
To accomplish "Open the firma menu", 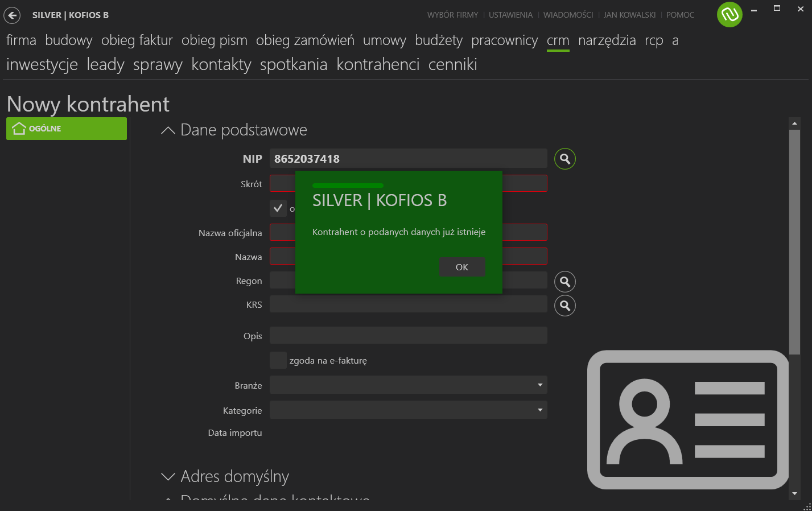I will pos(21,40).
